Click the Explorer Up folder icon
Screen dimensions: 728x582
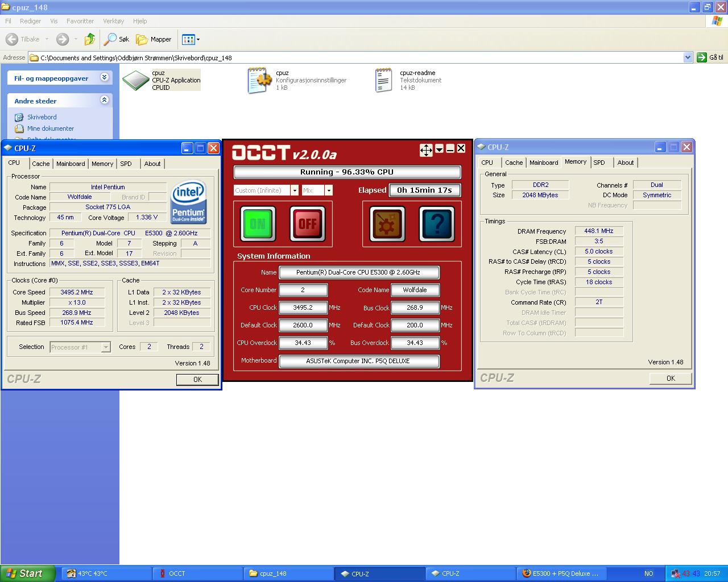point(89,39)
